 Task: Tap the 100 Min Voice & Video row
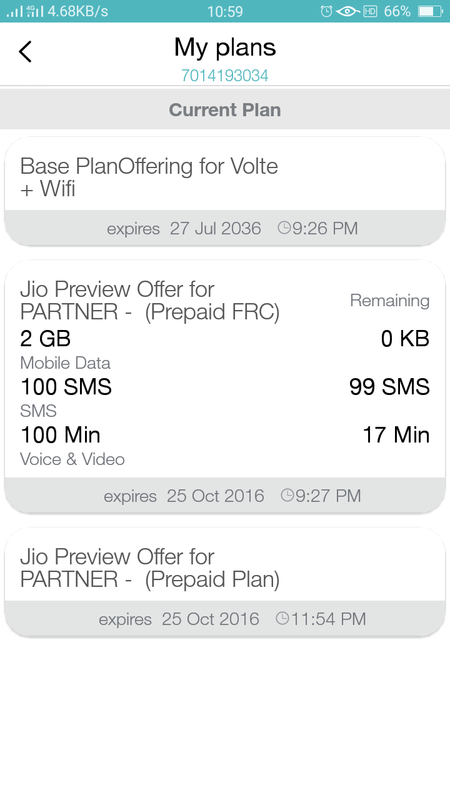pyautogui.click(x=225, y=446)
